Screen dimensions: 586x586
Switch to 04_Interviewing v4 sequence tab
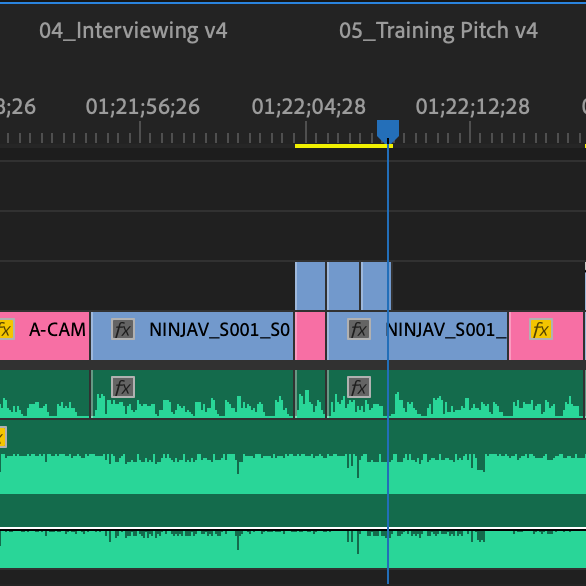pos(133,31)
